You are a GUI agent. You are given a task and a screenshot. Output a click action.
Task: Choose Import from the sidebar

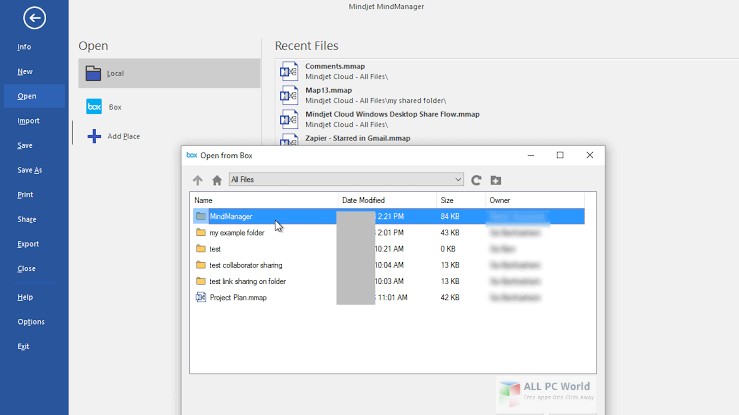(x=28, y=121)
